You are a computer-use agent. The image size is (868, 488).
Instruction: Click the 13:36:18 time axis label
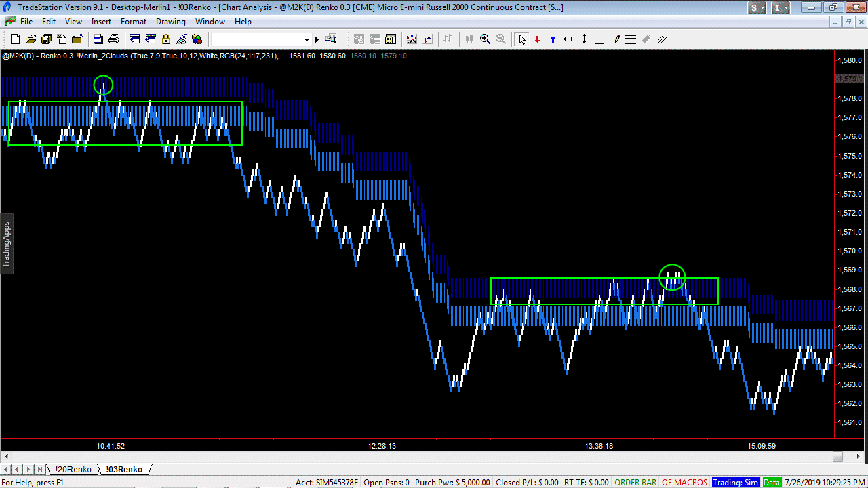(x=599, y=446)
